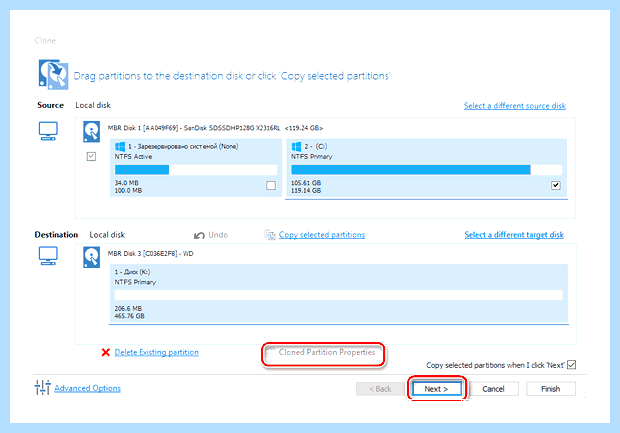Select the destination partition '1 - Диск (K:)'

pos(338,294)
